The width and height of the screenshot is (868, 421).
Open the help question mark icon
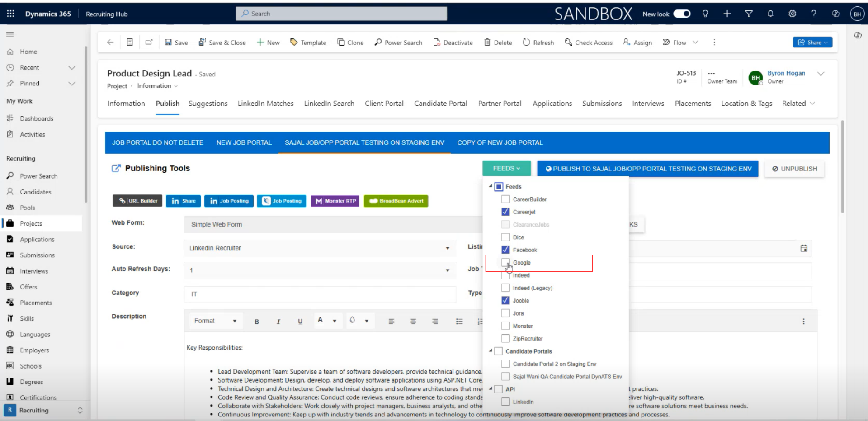tap(814, 14)
